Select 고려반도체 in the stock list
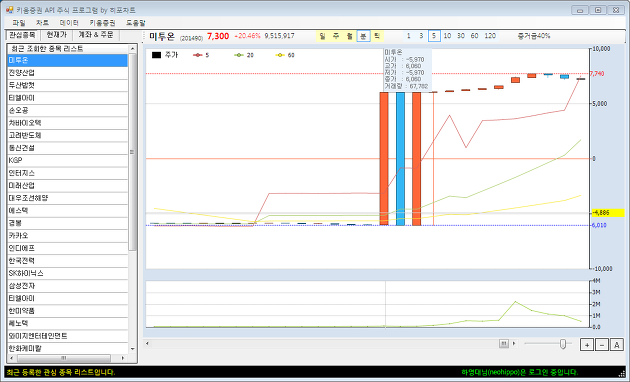Screen dimensions: 630x382 click(67, 135)
